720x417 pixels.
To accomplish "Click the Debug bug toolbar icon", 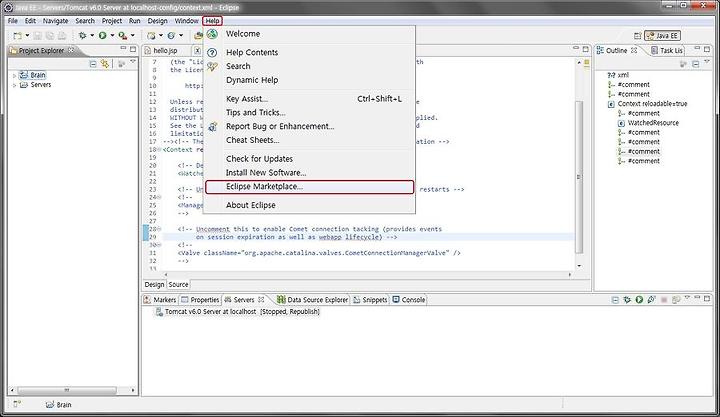I will coord(83,35).
